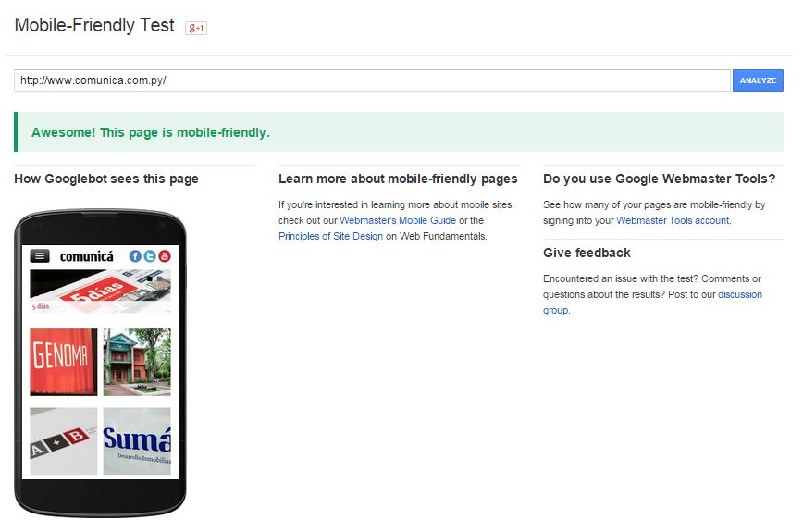Open the Sumá thumbnail
The width and height of the screenshot is (803, 532).
[x=137, y=440]
